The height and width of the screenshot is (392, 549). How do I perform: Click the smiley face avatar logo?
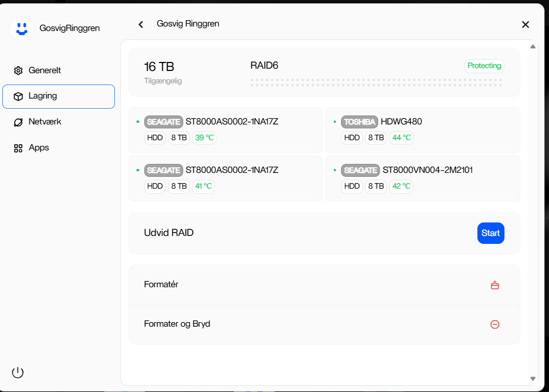pos(22,28)
